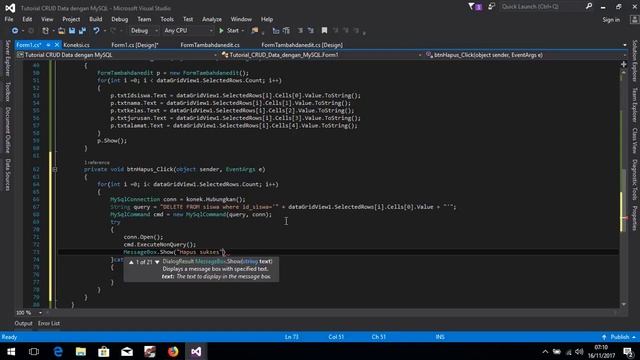
Task: Open the document tabs overflow dropdown arrow
Action: coord(624,45)
